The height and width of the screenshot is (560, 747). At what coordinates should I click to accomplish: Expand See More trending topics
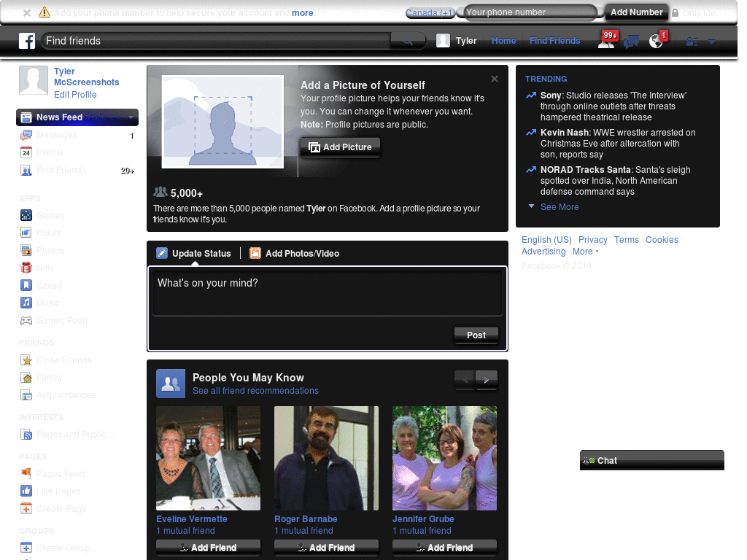pos(560,206)
